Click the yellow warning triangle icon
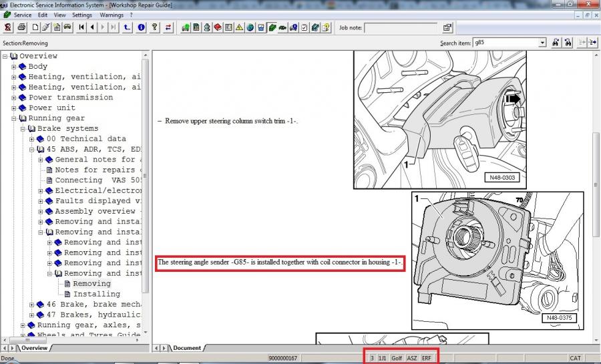Viewport: 601px width, 364px height. click(x=239, y=27)
